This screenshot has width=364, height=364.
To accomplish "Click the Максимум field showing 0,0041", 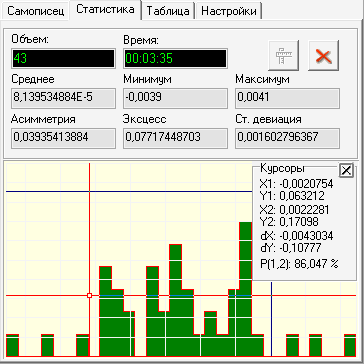I will tap(287, 98).
